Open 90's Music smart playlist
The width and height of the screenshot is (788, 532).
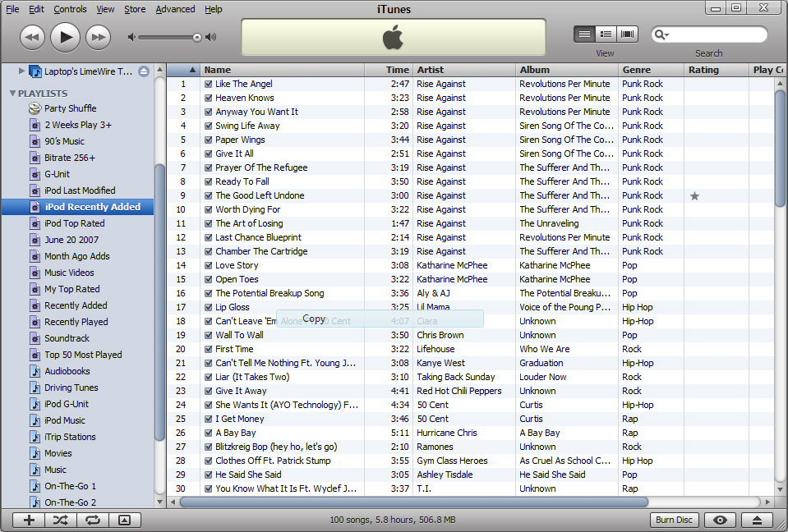pyautogui.click(x=64, y=141)
